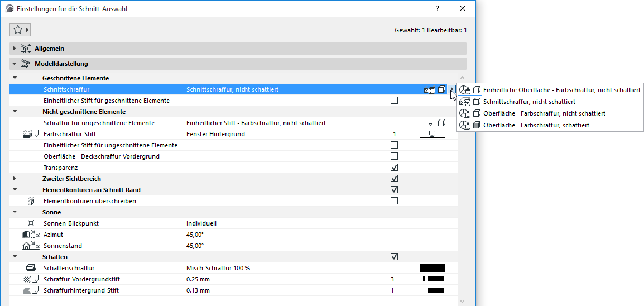
Task: Collapse the Sonne section
Action: pyautogui.click(x=15, y=212)
